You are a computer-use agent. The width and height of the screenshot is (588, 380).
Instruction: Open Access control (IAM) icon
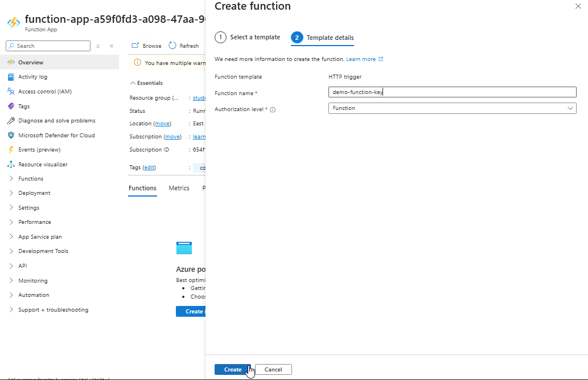click(x=11, y=92)
